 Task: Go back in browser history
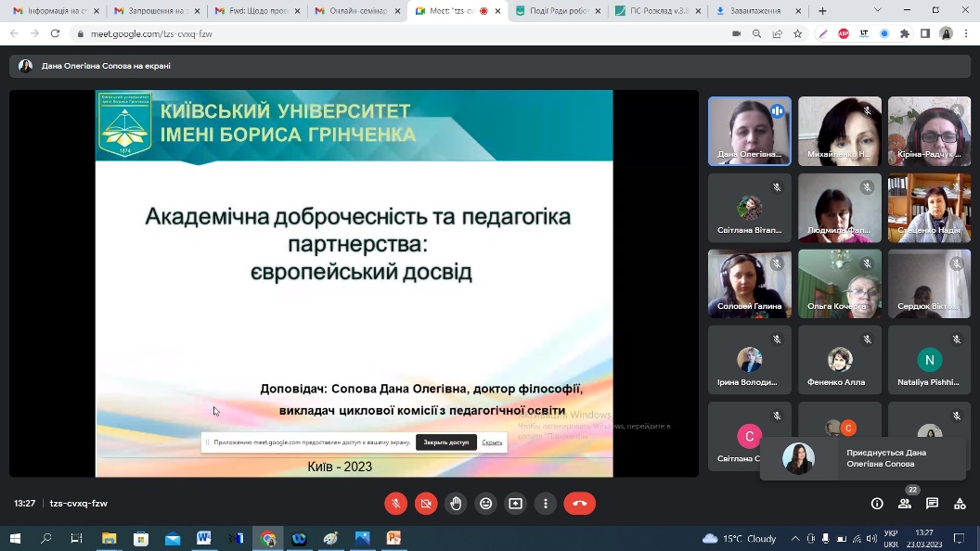click(14, 33)
